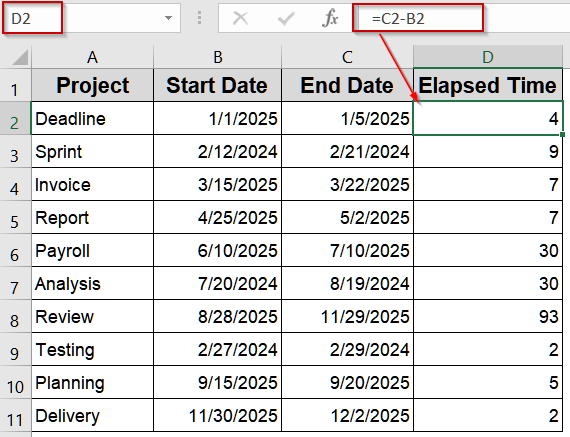Screen dimensions: 570x437
Task: Select row 4 header
Action: point(15,184)
